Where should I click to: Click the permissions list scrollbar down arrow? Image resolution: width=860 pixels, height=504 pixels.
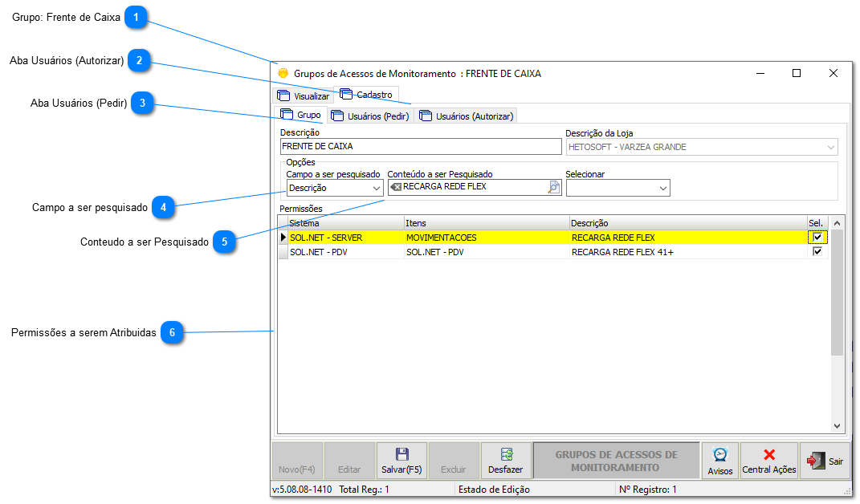coord(837,426)
